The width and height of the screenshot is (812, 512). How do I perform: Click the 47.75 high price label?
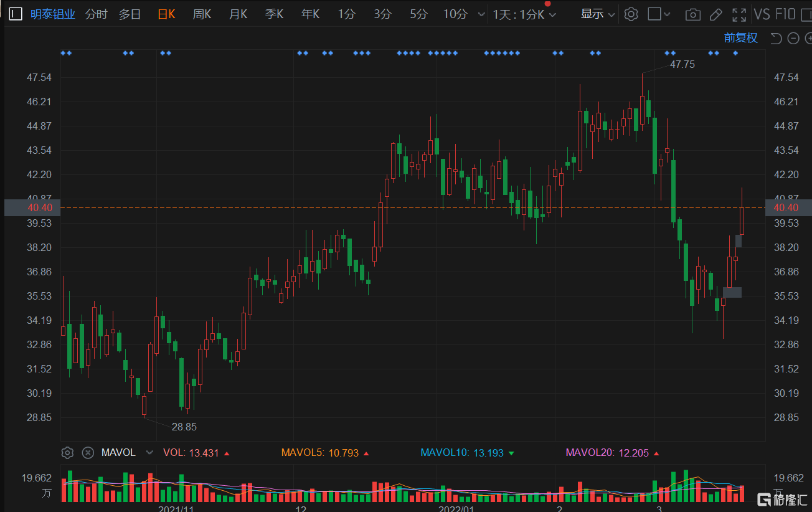[x=682, y=64]
